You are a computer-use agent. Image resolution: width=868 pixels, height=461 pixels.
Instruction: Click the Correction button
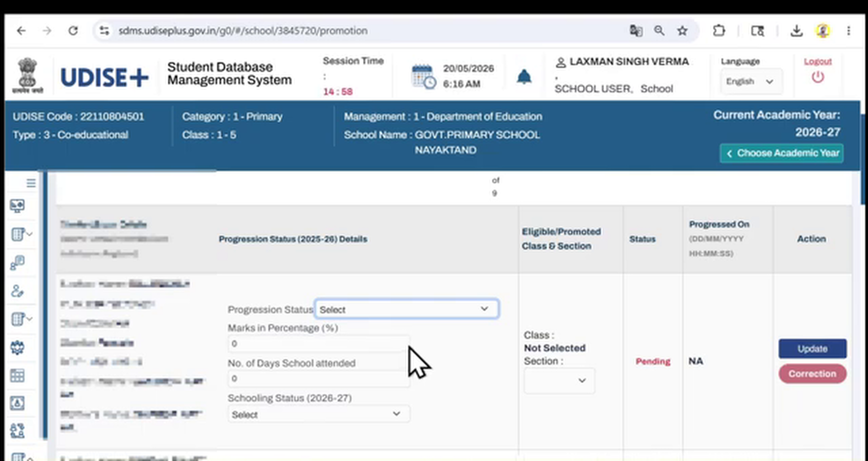(812, 374)
